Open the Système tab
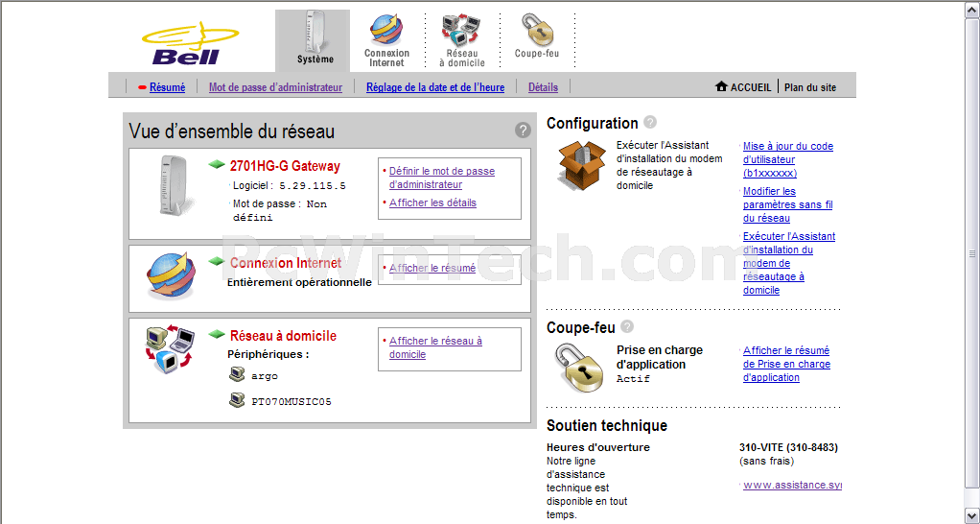 [x=313, y=40]
